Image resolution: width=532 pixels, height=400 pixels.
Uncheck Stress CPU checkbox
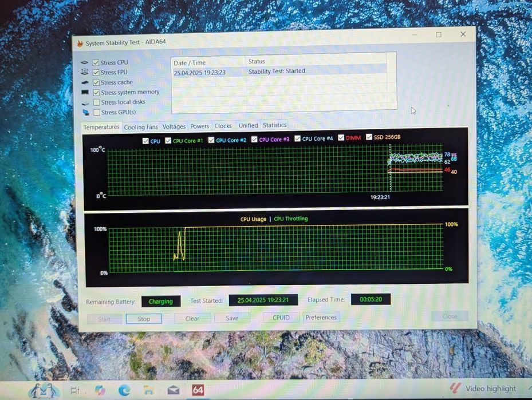pyautogui.click(x=96, y=63)
